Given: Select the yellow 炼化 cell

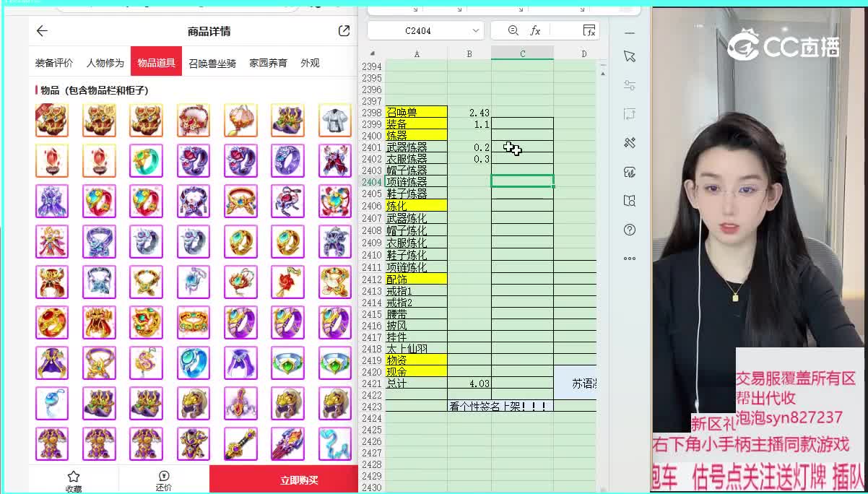Looking at the screenshot, I should (417, 206).
